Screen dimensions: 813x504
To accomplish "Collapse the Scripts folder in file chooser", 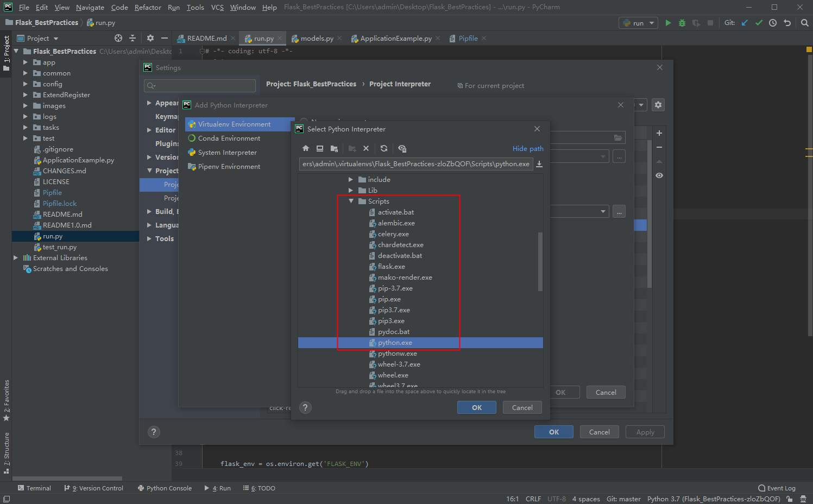I will (x=351, y=201).
